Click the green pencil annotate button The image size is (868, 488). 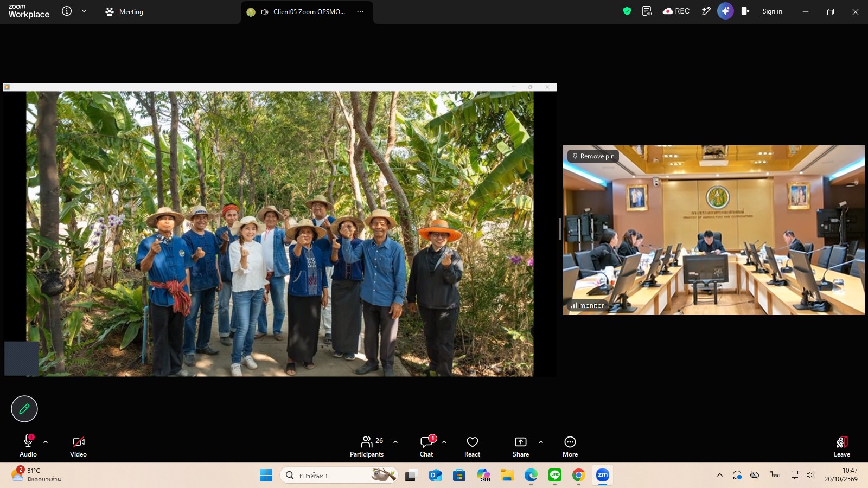24,409
